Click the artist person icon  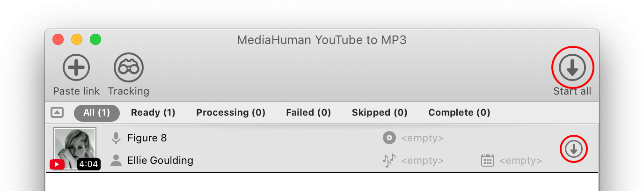pyautogui.click(x=116, y=161)
